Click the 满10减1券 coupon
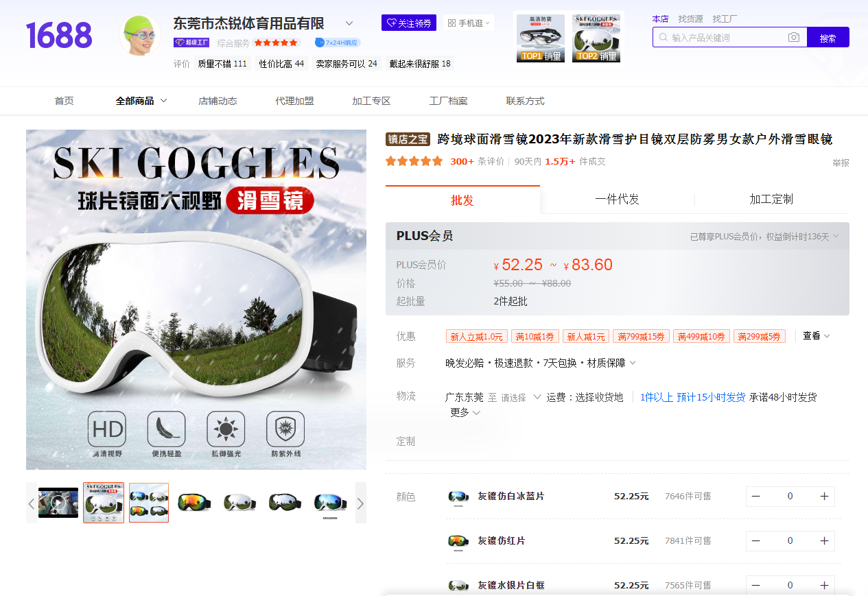Viewport: 868px width, 596px height. point(535,337)
